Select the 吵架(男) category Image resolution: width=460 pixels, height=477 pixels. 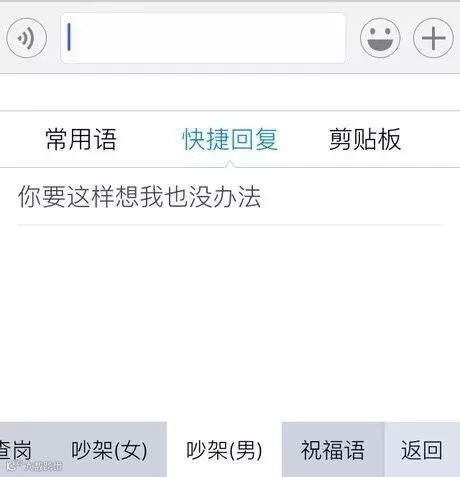pos(224,450)
